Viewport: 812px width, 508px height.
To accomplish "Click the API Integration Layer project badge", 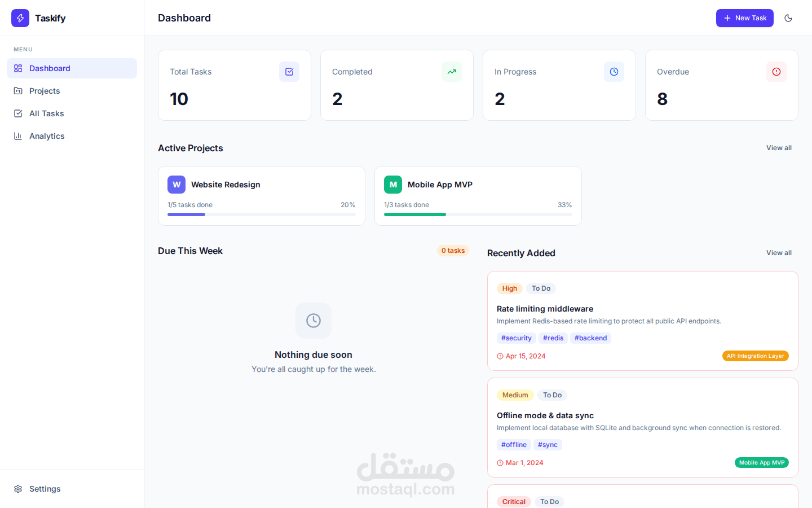I will (756, 356).
